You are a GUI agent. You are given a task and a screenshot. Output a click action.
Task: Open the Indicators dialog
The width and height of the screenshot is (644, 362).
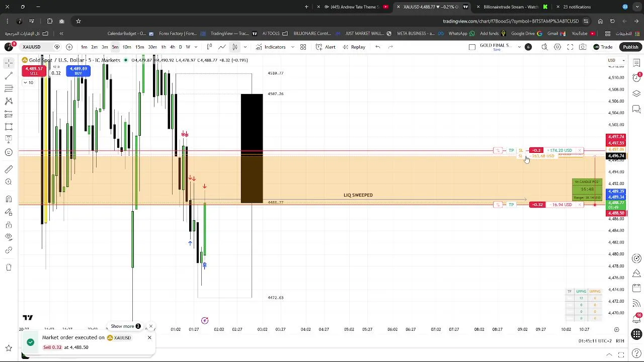270,47
